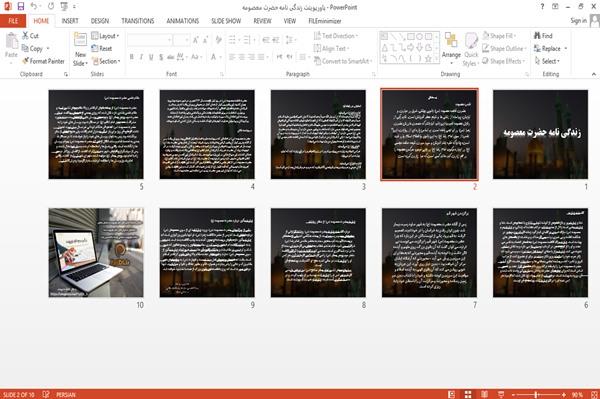This screenshot has height=399, width=600.
Task: Click Decrease List Level icon
Action: pyautogui.click(x=266, y=40)
